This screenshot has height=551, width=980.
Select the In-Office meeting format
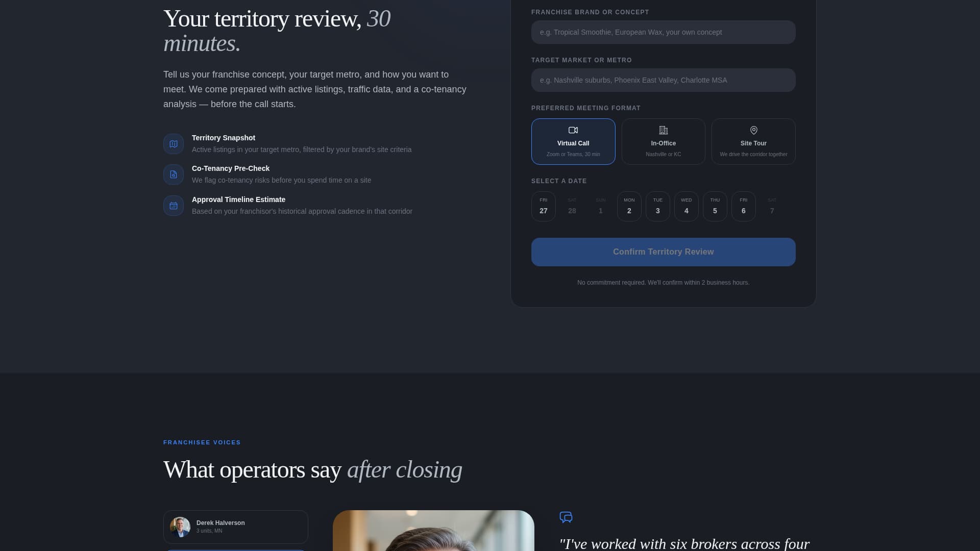(x=663, y=141)
